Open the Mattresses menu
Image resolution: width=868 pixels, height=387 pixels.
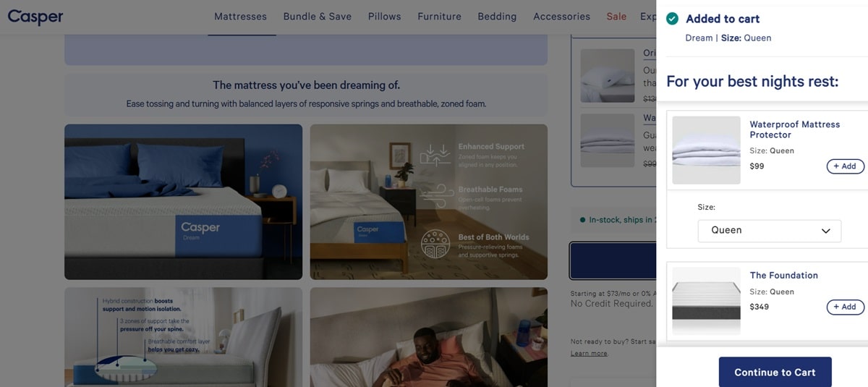click(x=240, y=16)
